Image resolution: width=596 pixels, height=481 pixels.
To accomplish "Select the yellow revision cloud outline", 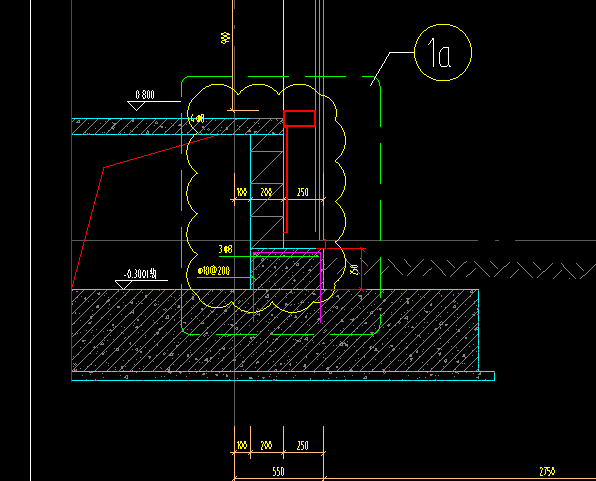I will click(x=266, y=198).
